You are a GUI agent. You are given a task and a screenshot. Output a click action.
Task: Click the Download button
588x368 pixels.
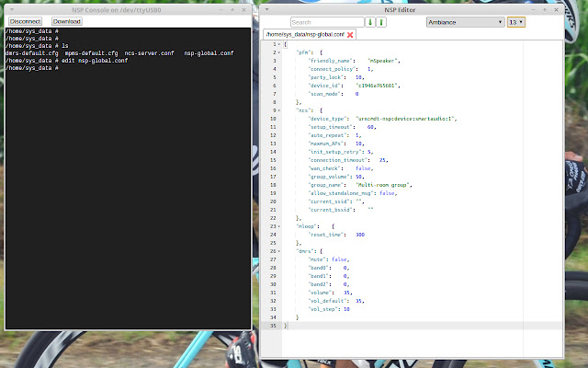point(66,20)
